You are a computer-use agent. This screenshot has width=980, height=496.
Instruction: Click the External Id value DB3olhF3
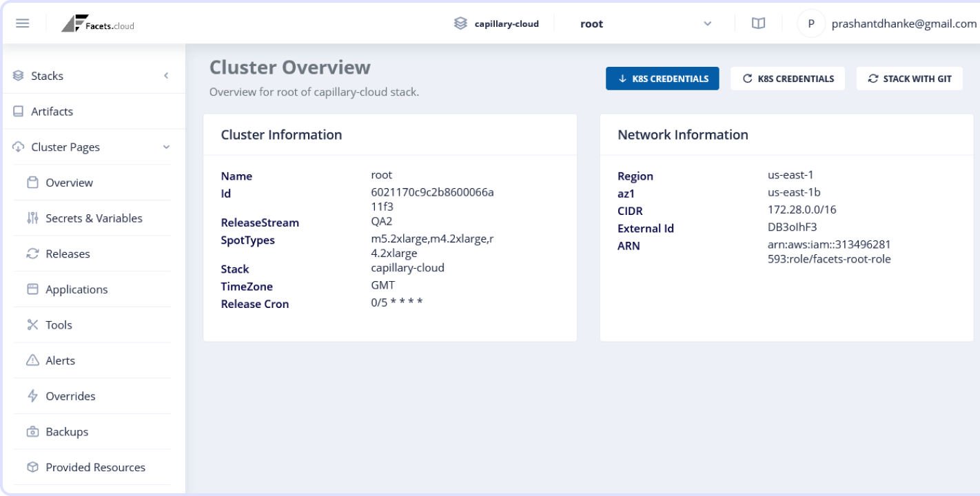pyautogui.click(x=793, y=227)
